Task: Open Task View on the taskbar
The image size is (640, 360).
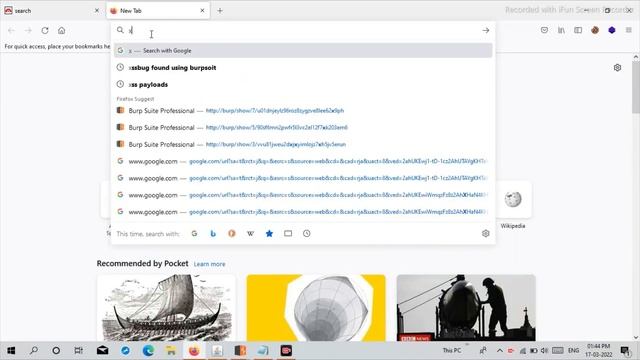Action: (78, 350)
